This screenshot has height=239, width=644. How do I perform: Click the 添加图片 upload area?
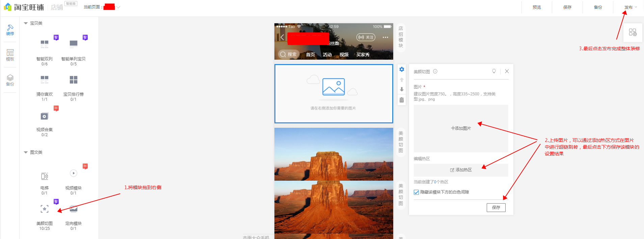461,128
